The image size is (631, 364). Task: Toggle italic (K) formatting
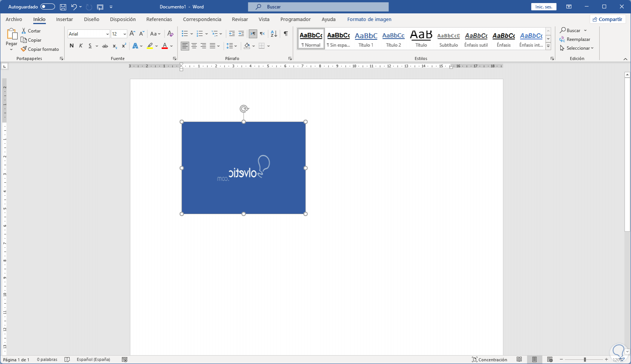click(x=81, y=46)
